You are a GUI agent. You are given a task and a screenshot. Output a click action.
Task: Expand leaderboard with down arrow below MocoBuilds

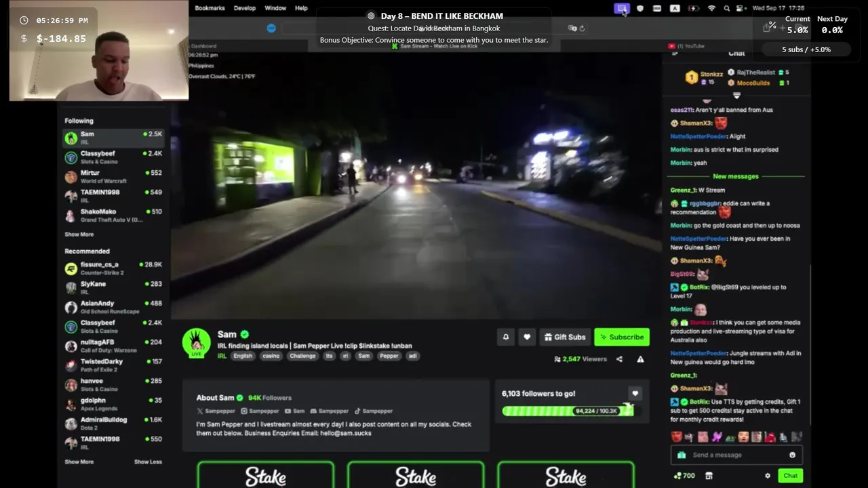pyautogui.click(x=736, y=96)
